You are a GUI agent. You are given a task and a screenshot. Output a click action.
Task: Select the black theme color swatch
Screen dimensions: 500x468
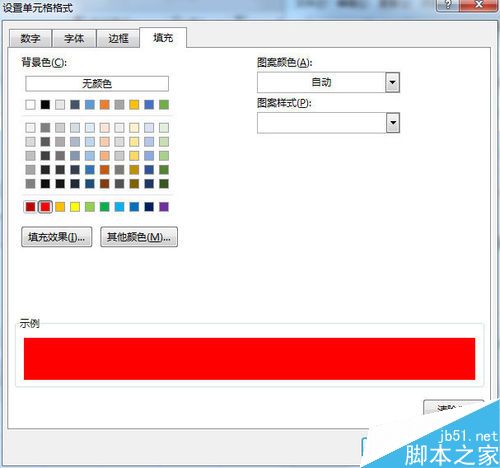point(45,105)
